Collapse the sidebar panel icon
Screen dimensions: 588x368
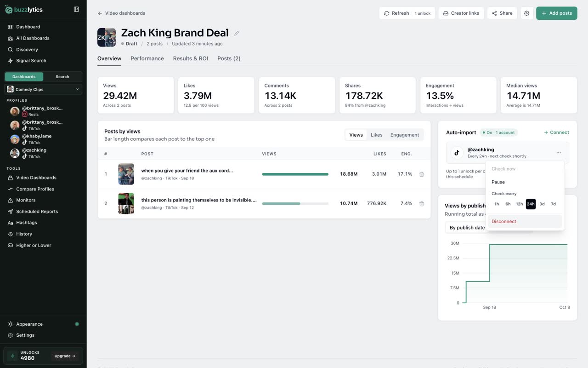point(76,9)
